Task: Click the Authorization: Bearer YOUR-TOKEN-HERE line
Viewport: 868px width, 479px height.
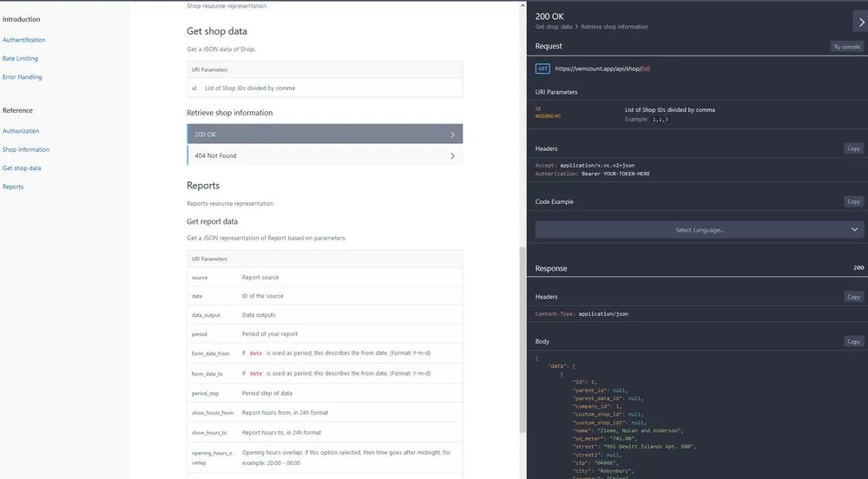Action: tap(592, 174)
